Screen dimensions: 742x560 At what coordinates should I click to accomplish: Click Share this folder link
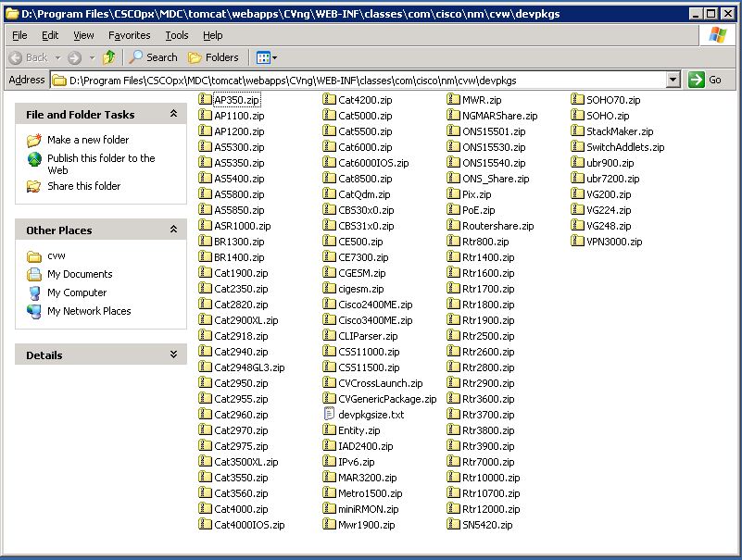[83, 186]
